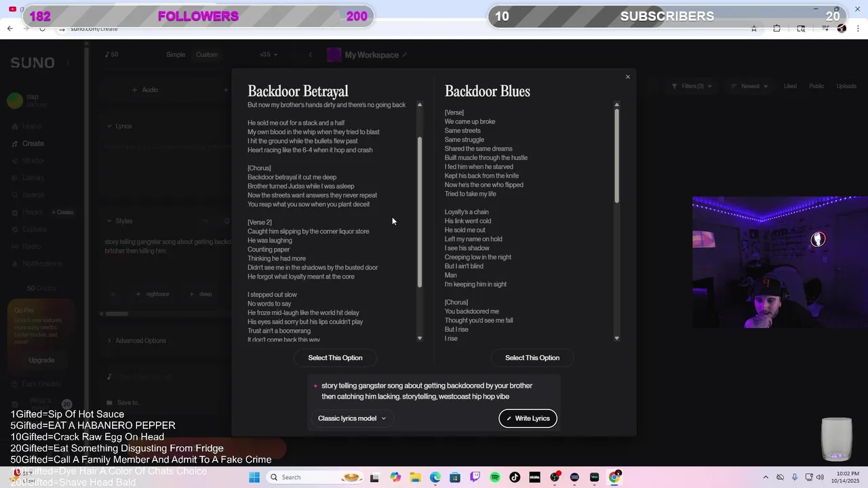The height and width of the screenshot is (488, 868).
Task: Open Home in the Suno sidebar
Action: (27, 126)
